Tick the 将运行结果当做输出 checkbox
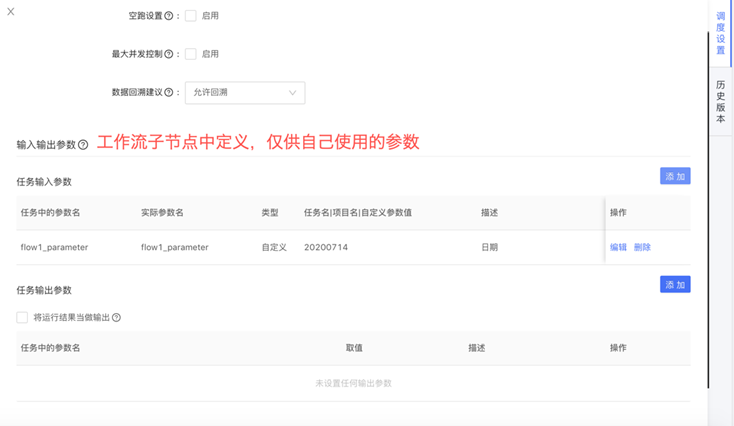The image size is (734, 426). click(x=22, y=317)
